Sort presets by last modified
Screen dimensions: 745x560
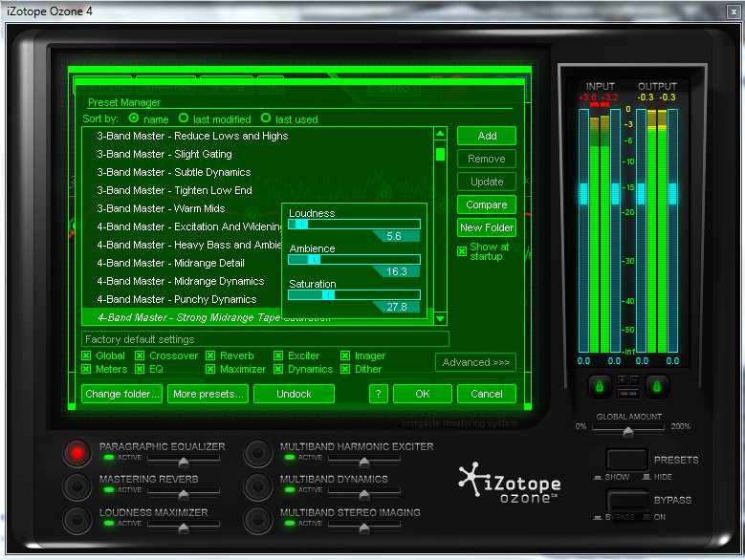(184, 118)
